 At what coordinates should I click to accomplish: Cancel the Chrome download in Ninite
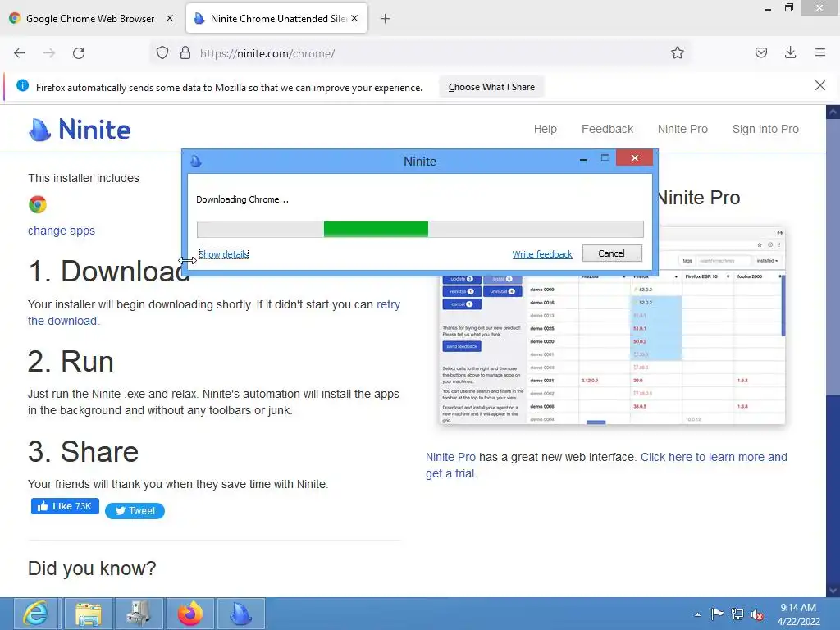click(x=612, y=253)
